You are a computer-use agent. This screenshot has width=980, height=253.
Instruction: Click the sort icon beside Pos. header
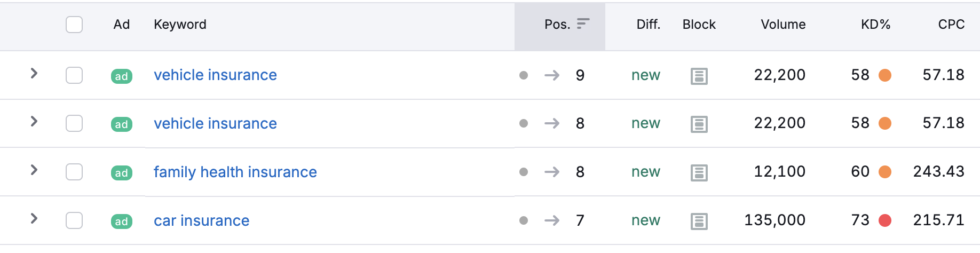coord(583,23)
